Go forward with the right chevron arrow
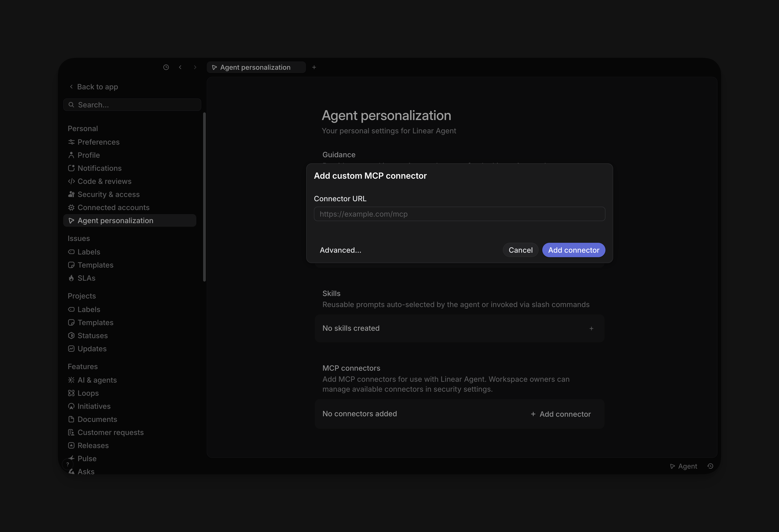The height and width of the screenshot is (532, 779). (195, 67)
